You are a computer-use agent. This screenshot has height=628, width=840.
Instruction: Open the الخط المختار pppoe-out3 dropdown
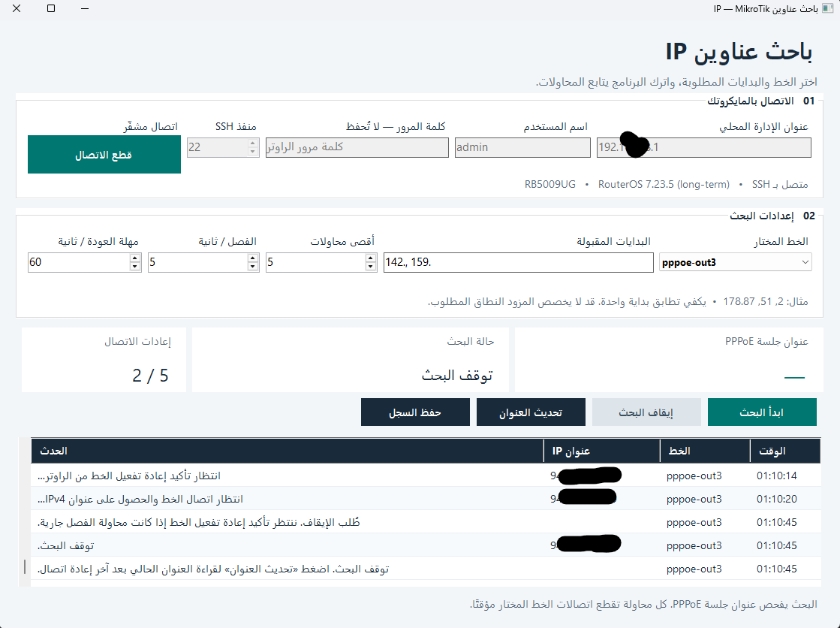click(735, 262)
